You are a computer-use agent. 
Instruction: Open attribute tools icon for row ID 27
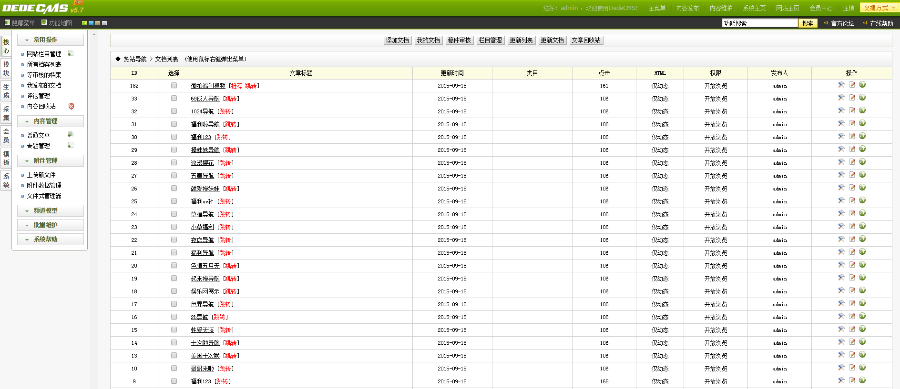(841, 175)
